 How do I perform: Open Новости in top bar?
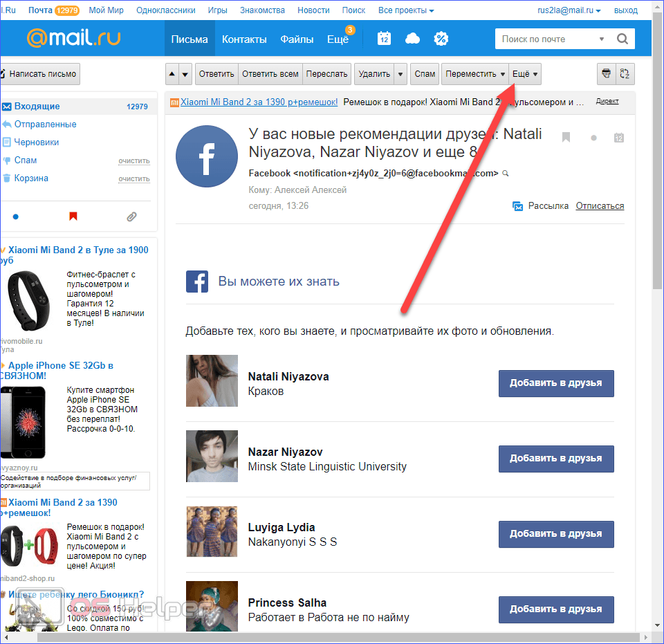click(x=313, y=10)
